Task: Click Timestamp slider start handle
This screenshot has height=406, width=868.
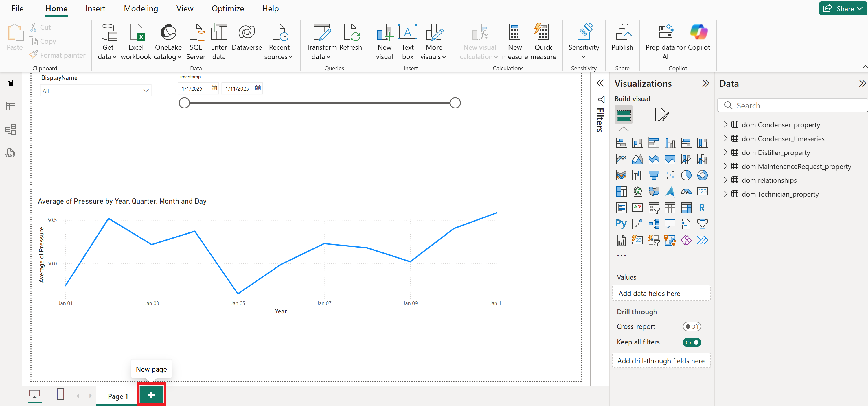Action: (184, 103)
